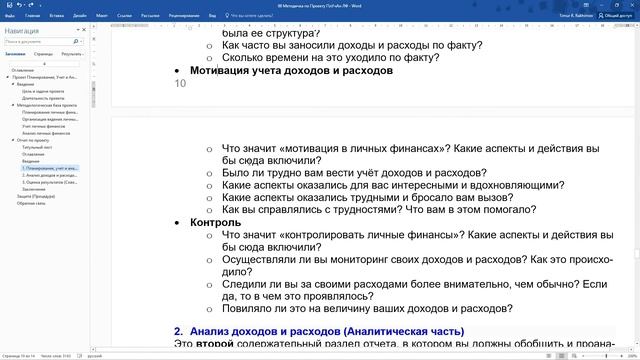Go to 'Защита (Процедура)' heading
Screen dimensions: 640x360
(36, 196)
